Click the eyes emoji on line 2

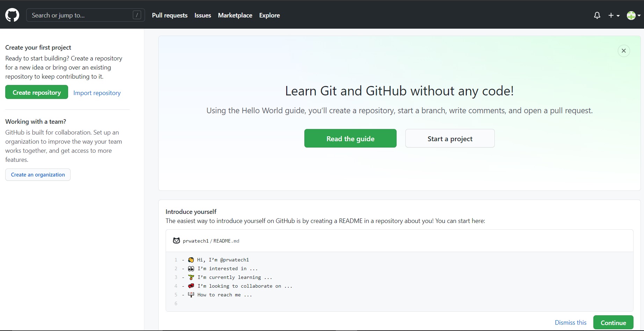(191, 268)
